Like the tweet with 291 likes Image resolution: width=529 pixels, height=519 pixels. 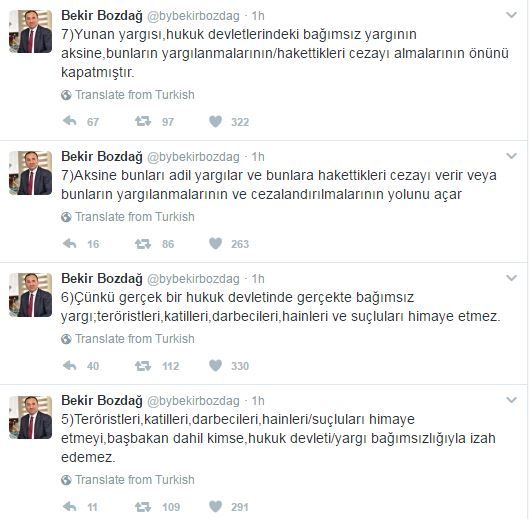click(x=216, y=506)
